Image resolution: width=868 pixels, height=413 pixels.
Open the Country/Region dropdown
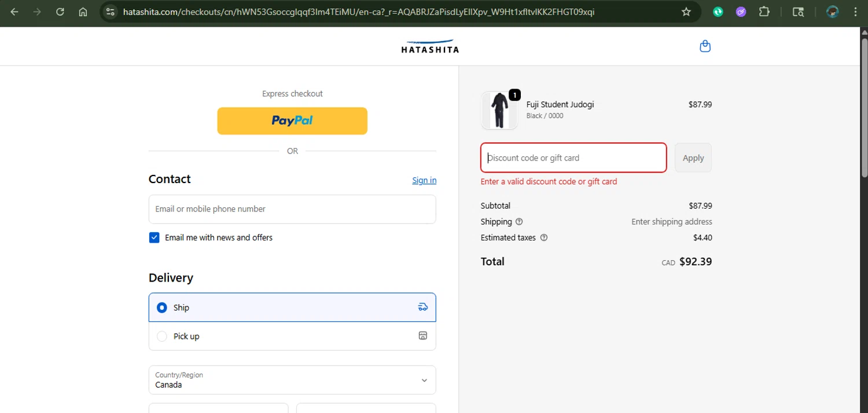[x=292, y=380]
